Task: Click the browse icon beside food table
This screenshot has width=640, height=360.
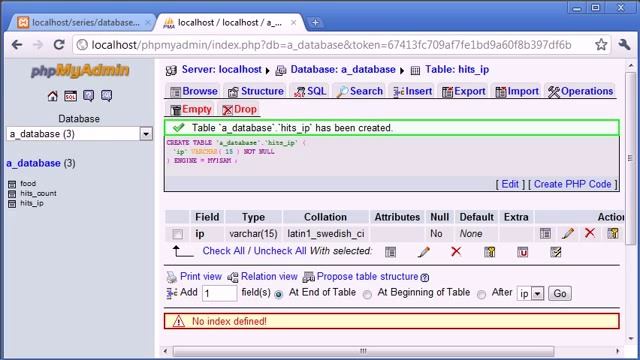Action: (12, 184)
